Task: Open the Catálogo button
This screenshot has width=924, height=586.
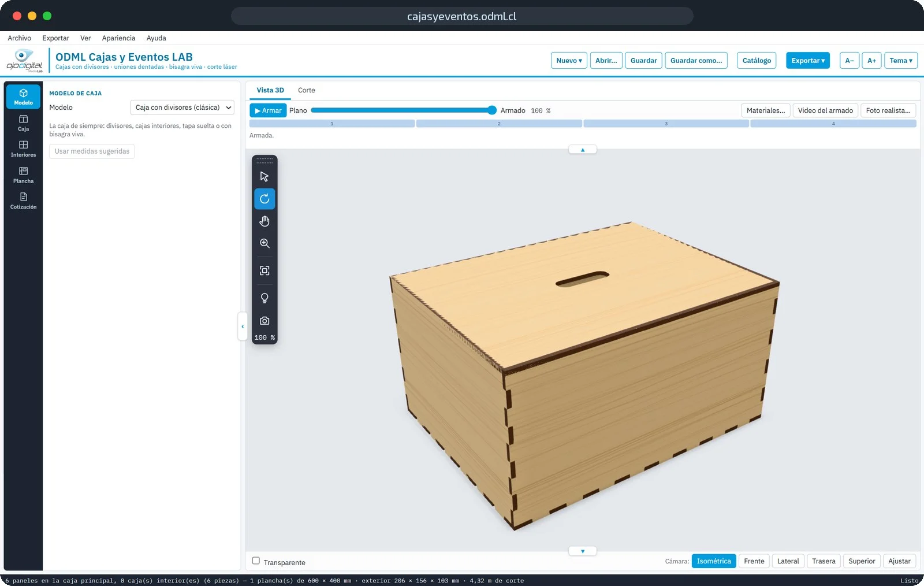Action: pos(757,61)
